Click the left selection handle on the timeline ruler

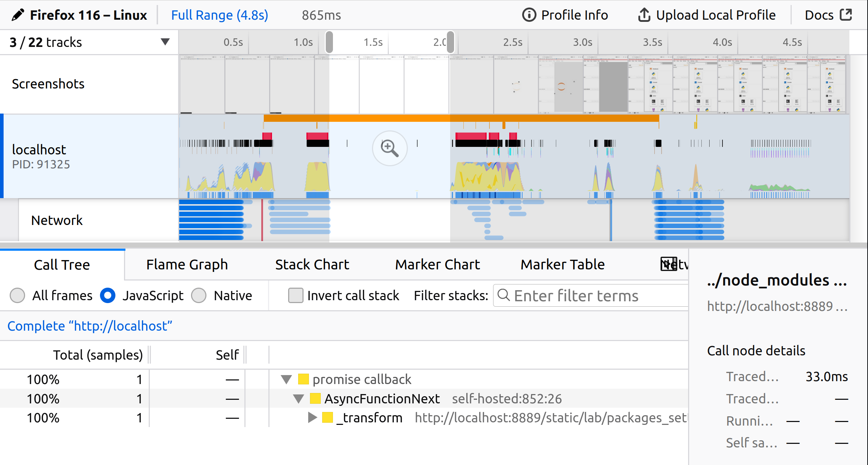tap(329, 42)
